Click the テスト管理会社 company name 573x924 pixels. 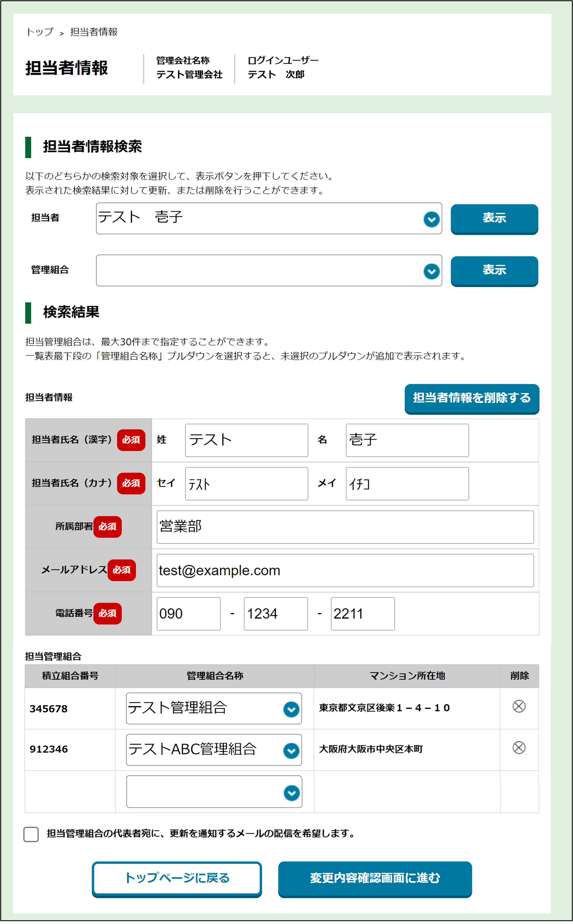189,75
